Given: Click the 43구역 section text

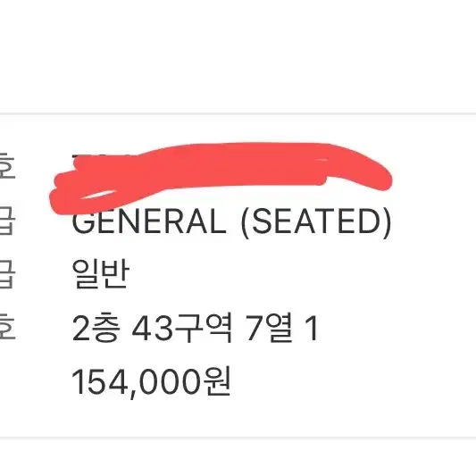Looking at the screenshot, I should pyautogui.click(x=182, y=328).
